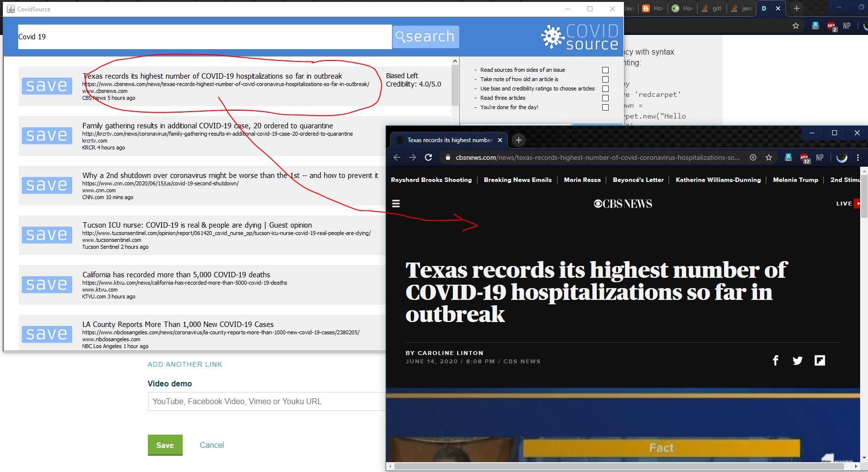Open the cnn.com second shutdown URL
The height and width of the screenshot is (472, 868).
161,183
